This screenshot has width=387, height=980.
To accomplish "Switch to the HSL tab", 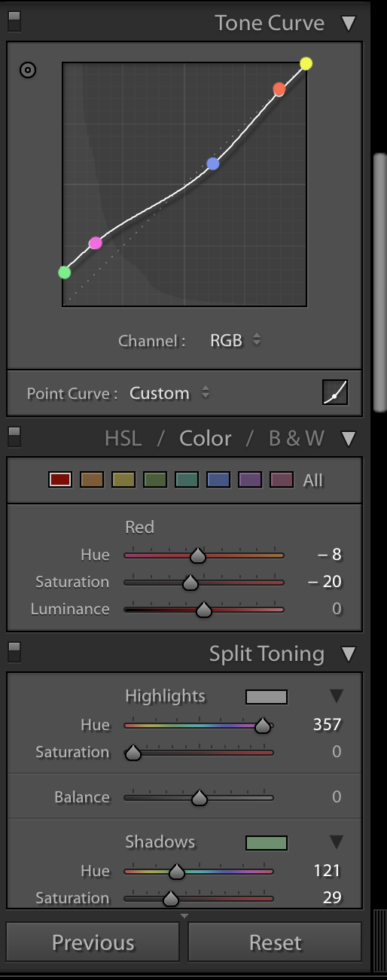I will point(123,439).
